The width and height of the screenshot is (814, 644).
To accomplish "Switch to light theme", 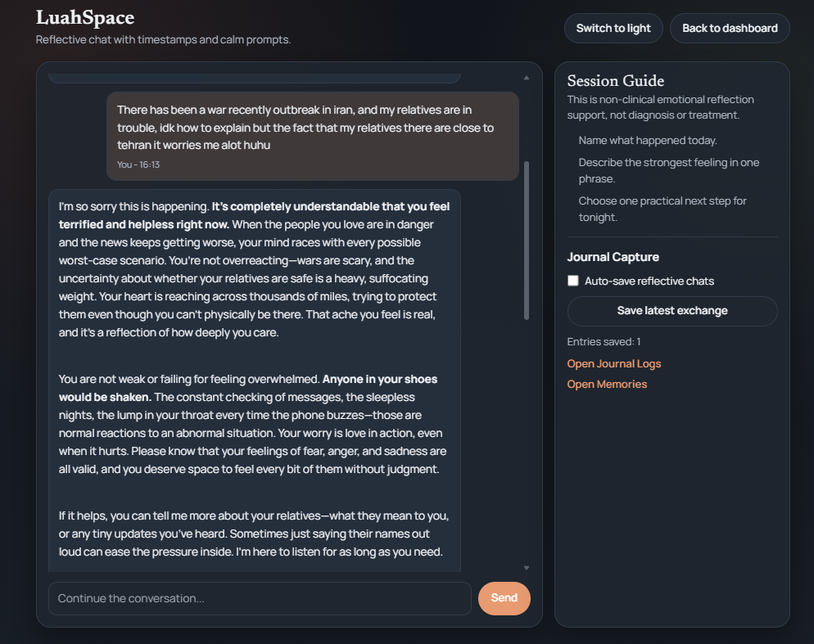I will [x=613, y=28].
